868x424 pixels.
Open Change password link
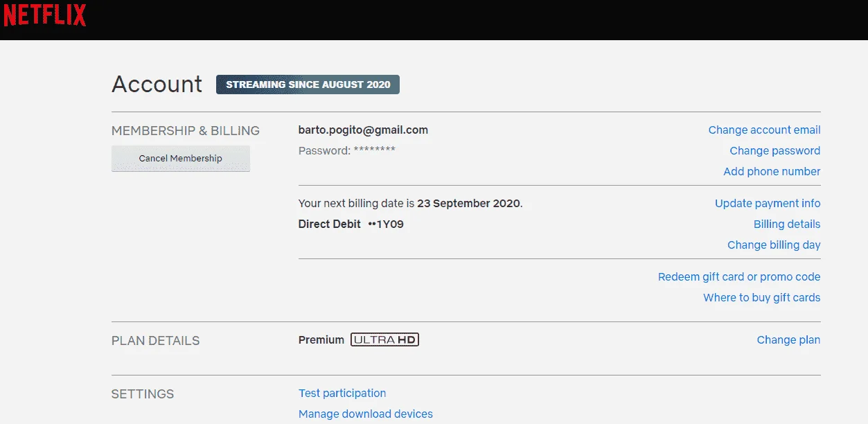(775, 151)
